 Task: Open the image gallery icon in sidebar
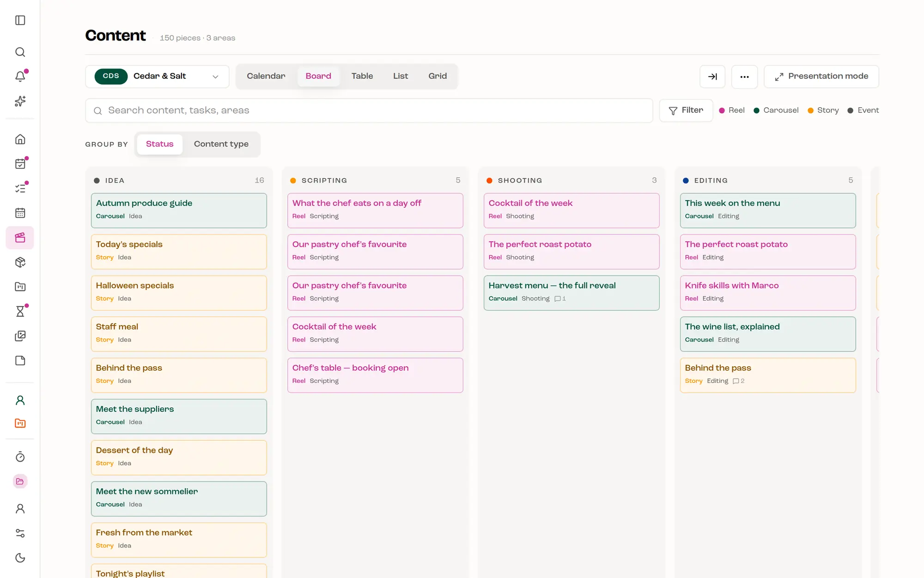pos(20,336)
